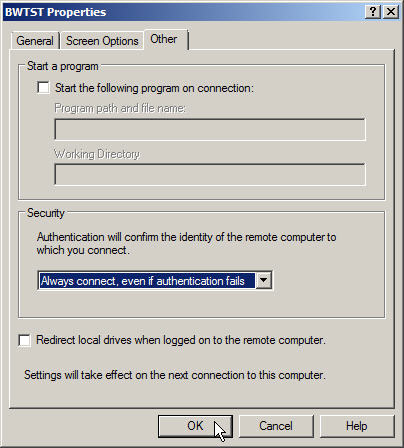
Task: Tick the Redirect local drives checkbox
Action: tap(24, 340)
